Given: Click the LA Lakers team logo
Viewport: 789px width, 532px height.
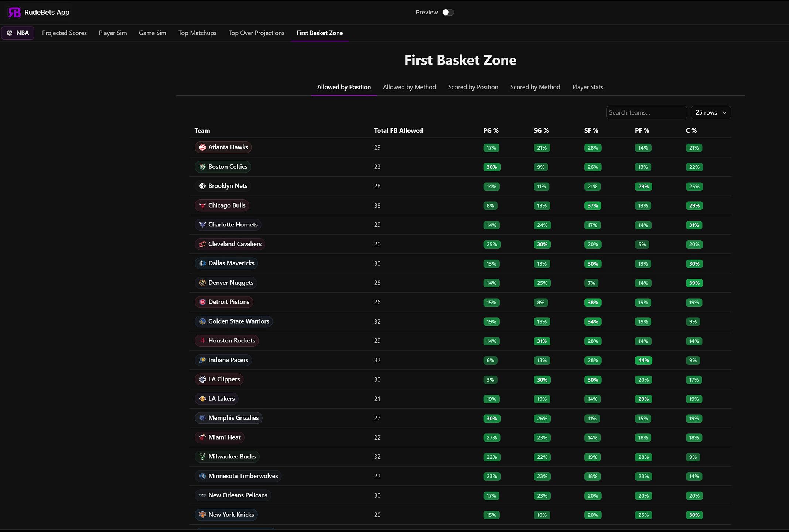Looking at the screenshot, I should coord(202,399).
